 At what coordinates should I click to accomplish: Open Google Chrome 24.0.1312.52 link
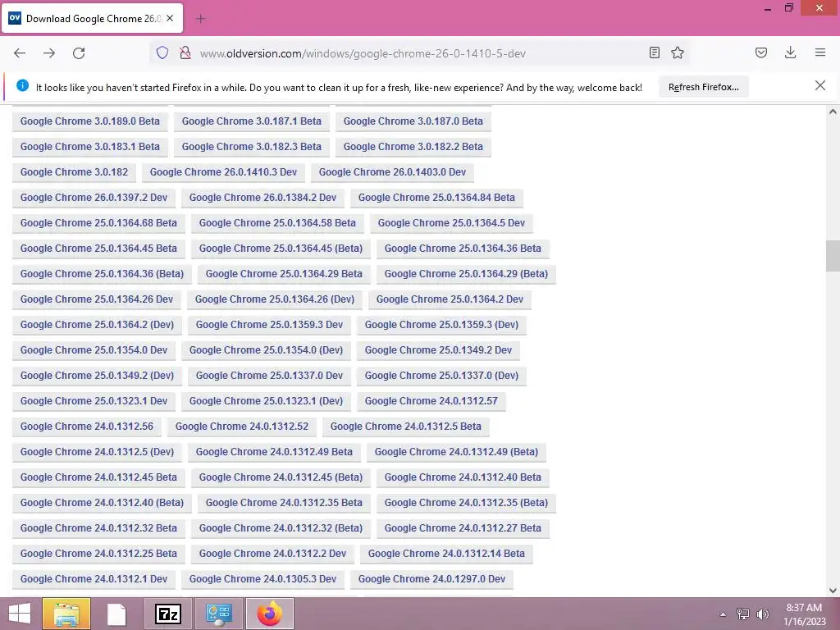(242, 427)
